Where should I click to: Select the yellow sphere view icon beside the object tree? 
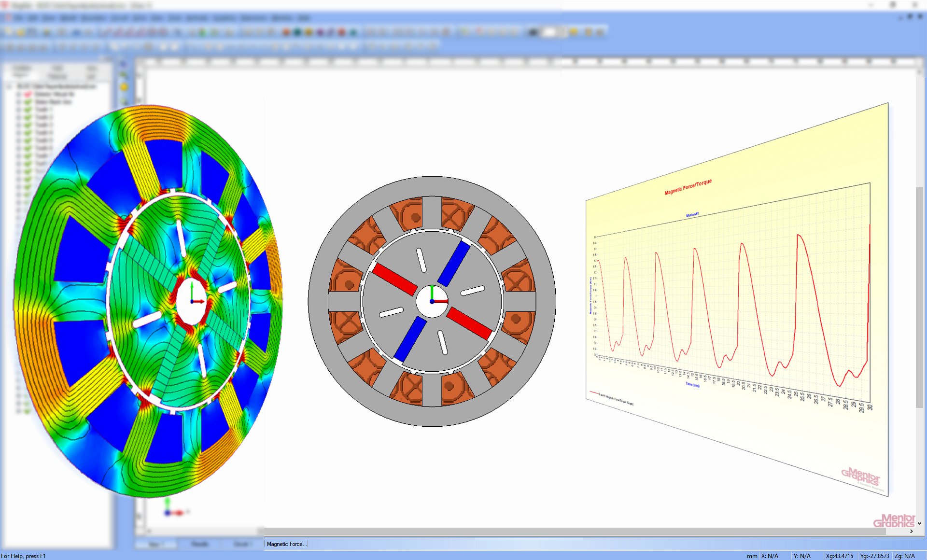[x=124, y=87]
